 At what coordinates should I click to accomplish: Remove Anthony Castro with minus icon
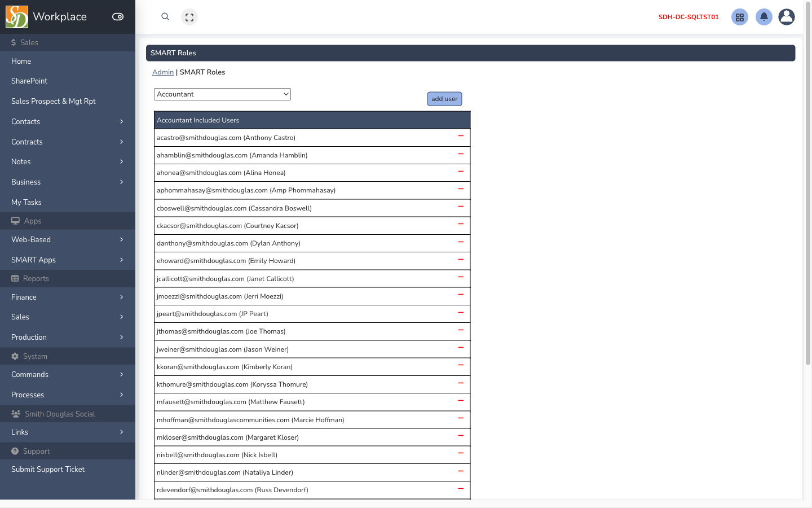461,136
